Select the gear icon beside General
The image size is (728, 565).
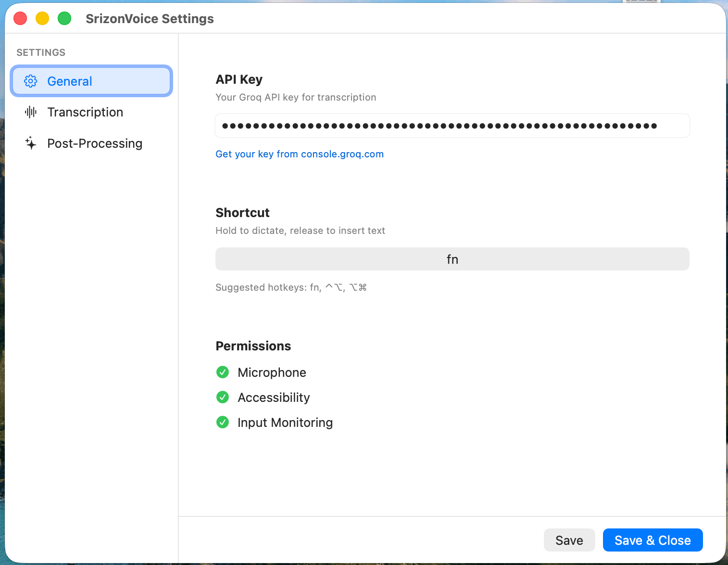[30, 81]
